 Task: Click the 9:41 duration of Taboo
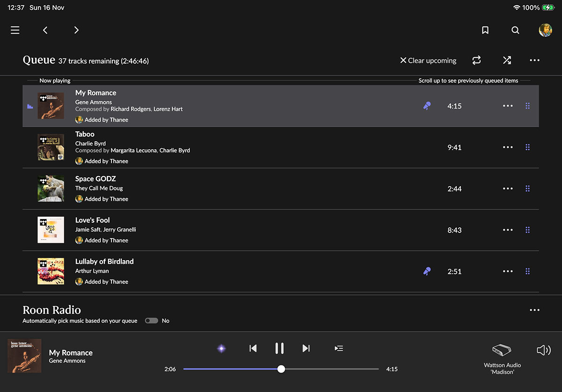coord(454,147)
